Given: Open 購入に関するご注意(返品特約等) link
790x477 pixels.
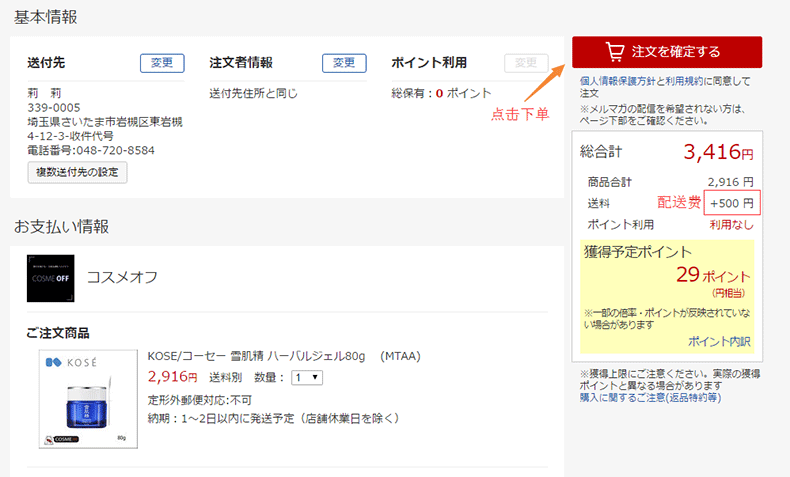Looking at the screenshot, I should click(x=650, y=397).
